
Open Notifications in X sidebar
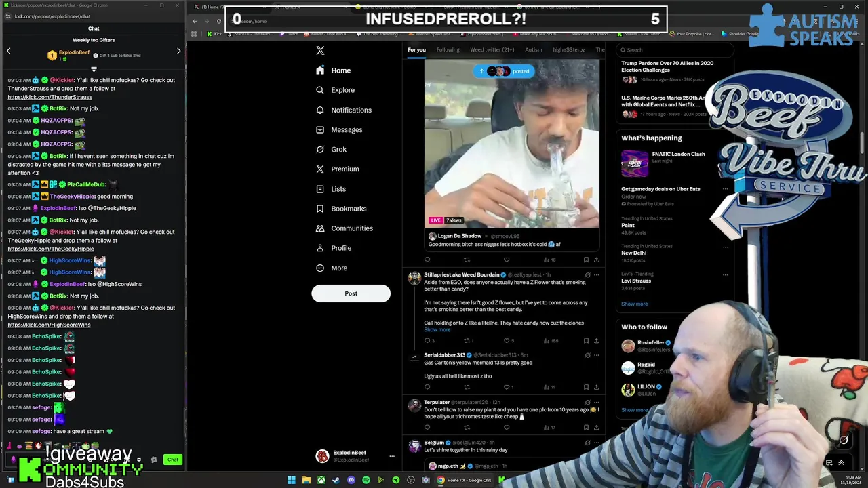pyautogui.click(x=343, y=110)
